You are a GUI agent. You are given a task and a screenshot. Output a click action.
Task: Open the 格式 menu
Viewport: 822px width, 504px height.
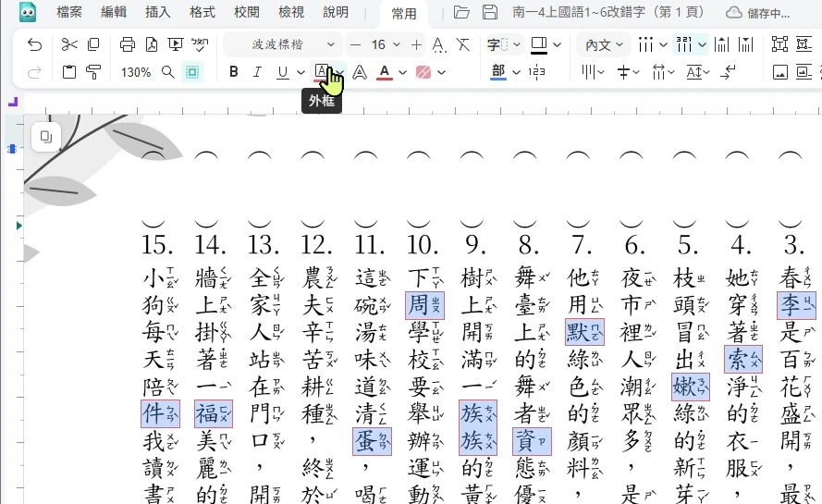tap(202, 12)
